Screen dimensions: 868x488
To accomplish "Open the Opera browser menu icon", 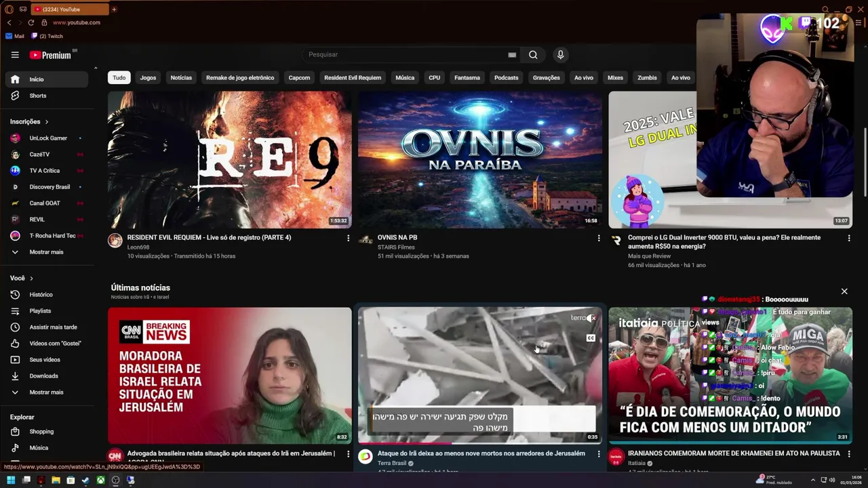I will (9, 9).
